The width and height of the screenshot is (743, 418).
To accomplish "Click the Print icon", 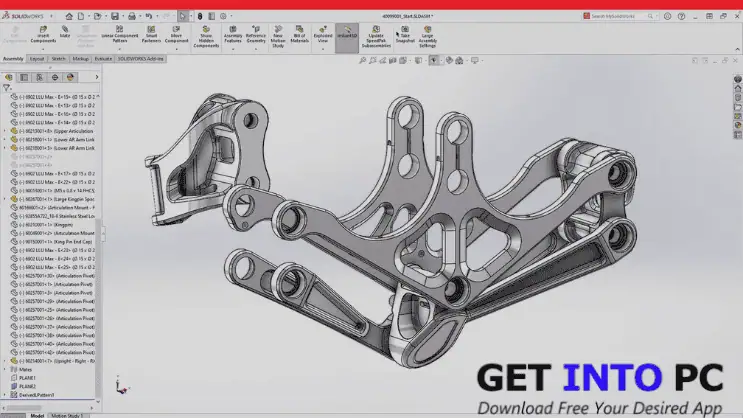I will [132, 16].
